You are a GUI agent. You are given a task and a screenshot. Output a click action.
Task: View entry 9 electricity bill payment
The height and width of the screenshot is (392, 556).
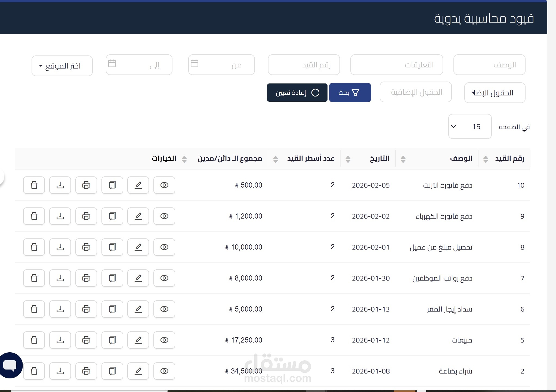(164, 216)
